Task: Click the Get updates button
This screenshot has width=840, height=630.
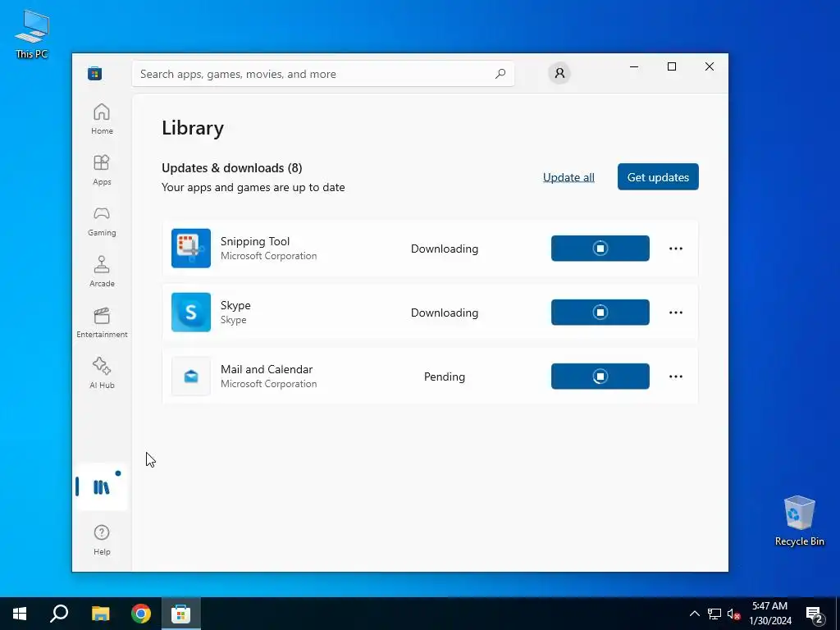Action: [x=658, y=177]
